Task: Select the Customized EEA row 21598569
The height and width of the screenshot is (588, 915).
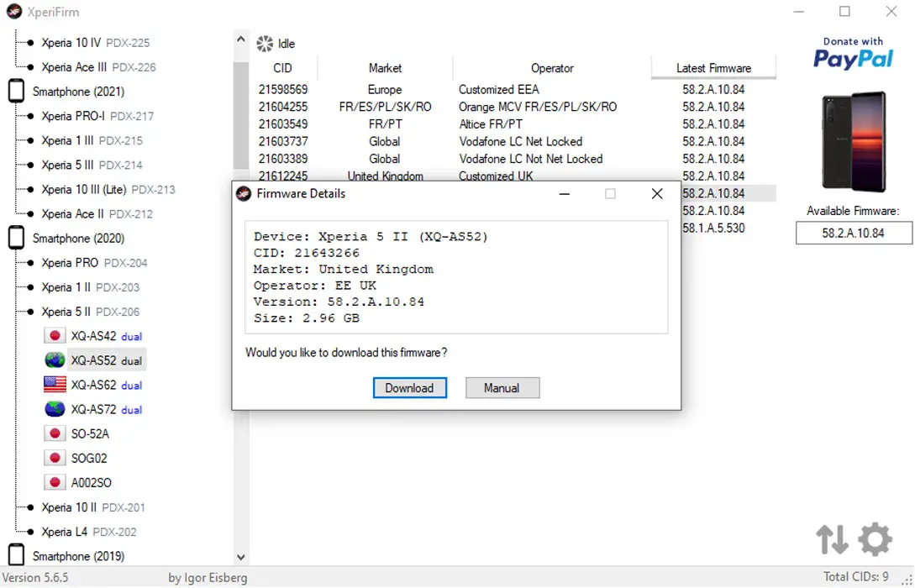Action: [514, 89]
